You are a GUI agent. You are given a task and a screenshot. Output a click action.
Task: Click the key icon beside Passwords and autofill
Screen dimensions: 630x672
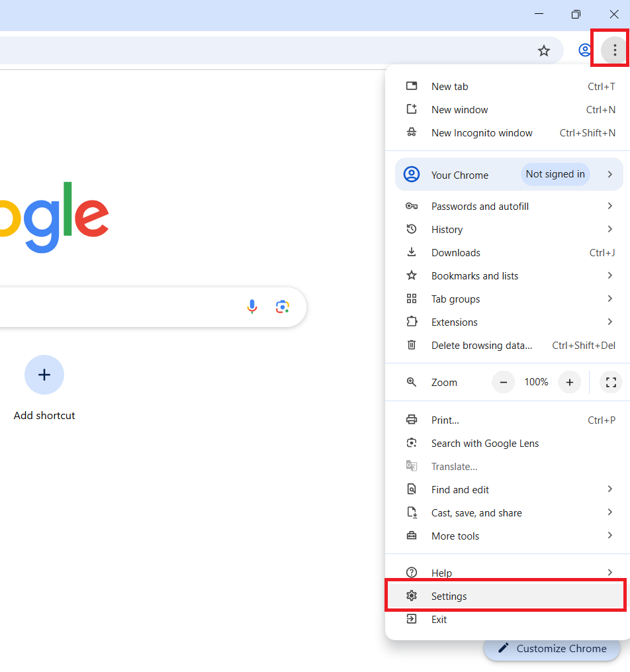pos(411,206)
